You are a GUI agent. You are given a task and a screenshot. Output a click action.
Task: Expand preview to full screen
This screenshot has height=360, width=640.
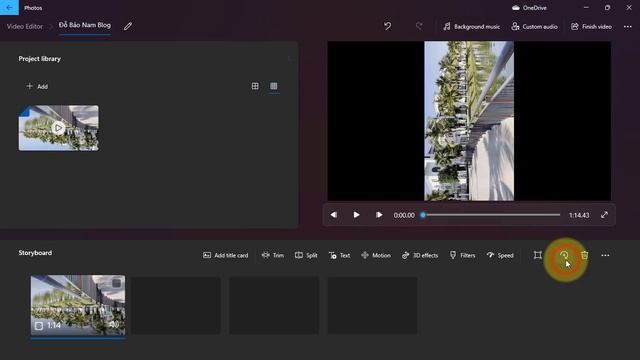point(604,215)
